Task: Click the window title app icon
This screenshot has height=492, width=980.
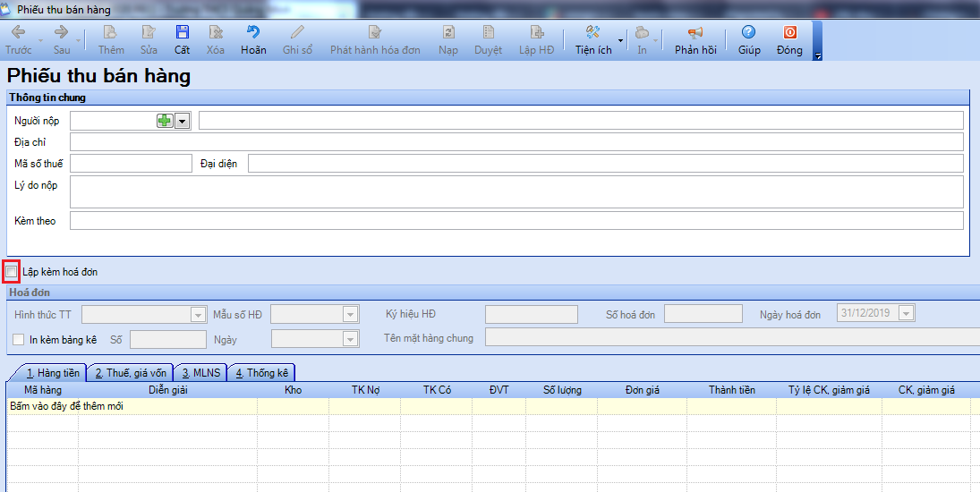Action: pyautogui.click(x=5, y=9)
